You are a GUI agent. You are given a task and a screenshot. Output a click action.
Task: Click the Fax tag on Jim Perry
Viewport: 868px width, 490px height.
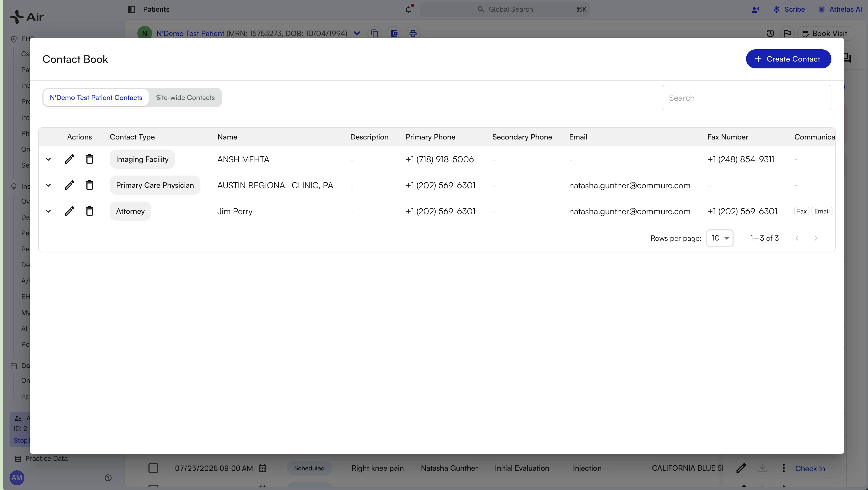802,211
